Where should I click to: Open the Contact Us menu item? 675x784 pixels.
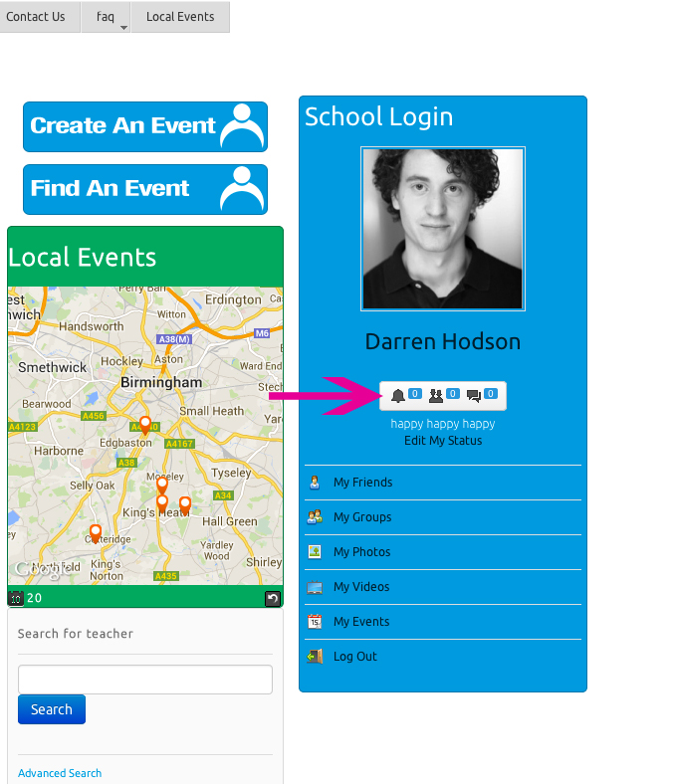pyautogui.click(x=36, y=17)
